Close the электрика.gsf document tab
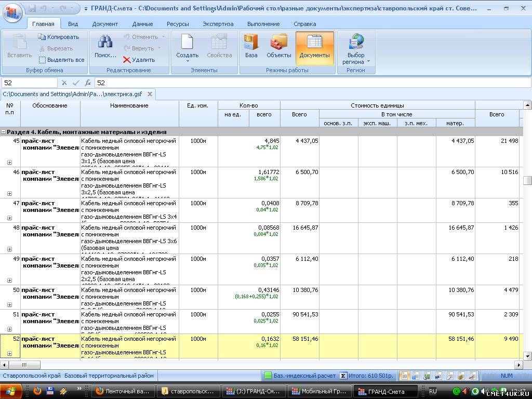532x399 pixels. click(x=150, y=94)
